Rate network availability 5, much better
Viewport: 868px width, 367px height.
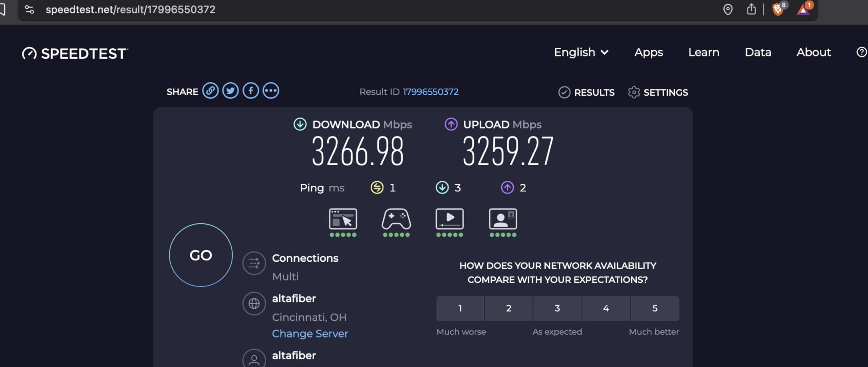655,308
